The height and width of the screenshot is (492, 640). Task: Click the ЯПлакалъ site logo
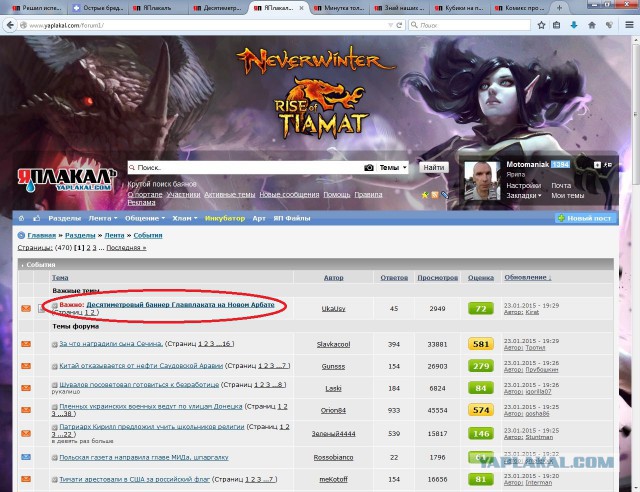(x=67, y=180)
